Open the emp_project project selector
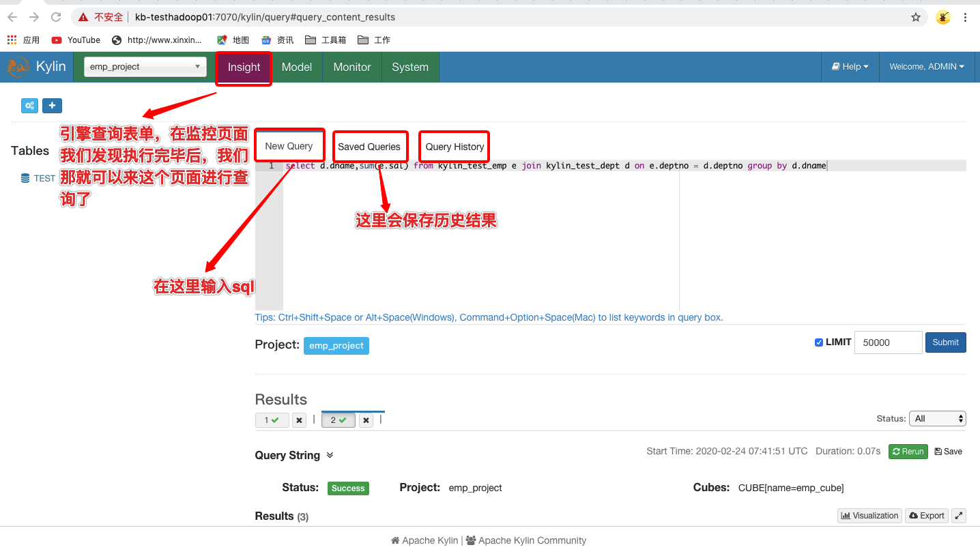 pos(144,67)
